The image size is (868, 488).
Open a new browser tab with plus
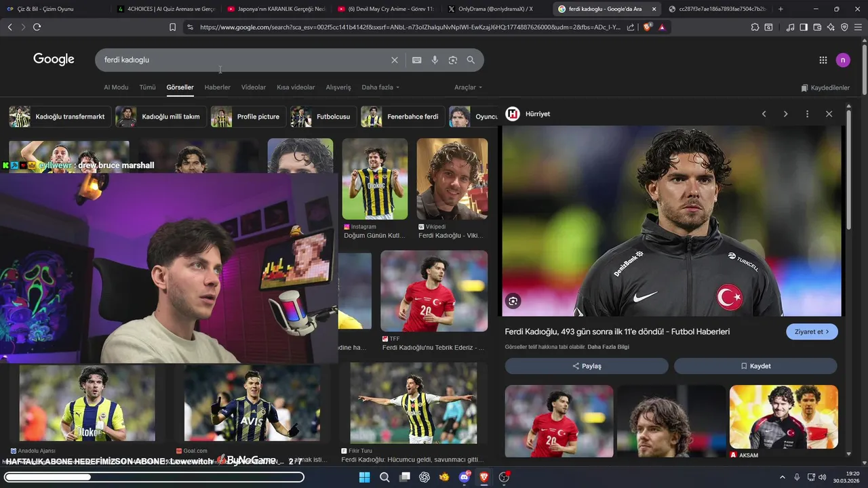(781, 9)
